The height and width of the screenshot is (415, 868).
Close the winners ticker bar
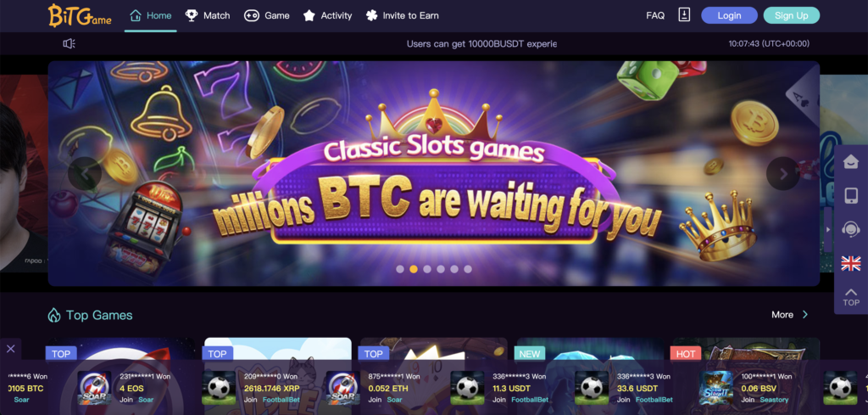pyautogui.click(x=10, y=349)
